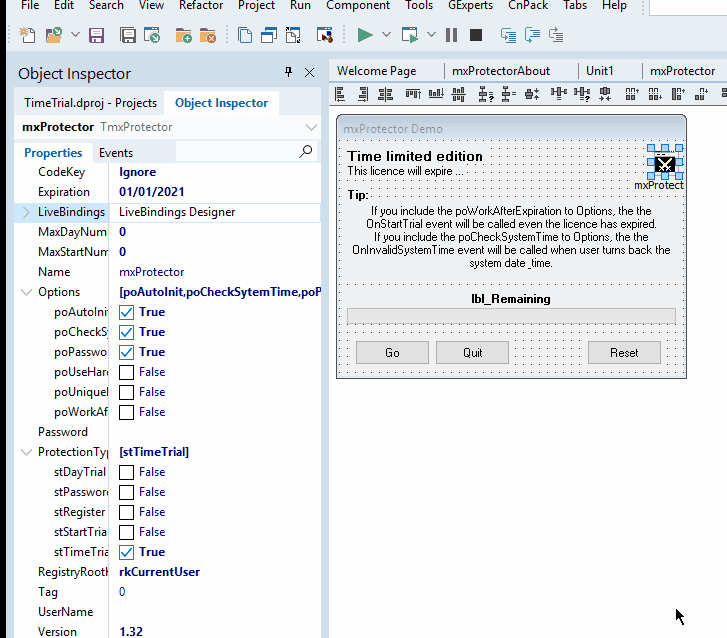Check the stPassword protection type checkbox
This screenshot has width=727, height=638.
(x=127, y=492)
